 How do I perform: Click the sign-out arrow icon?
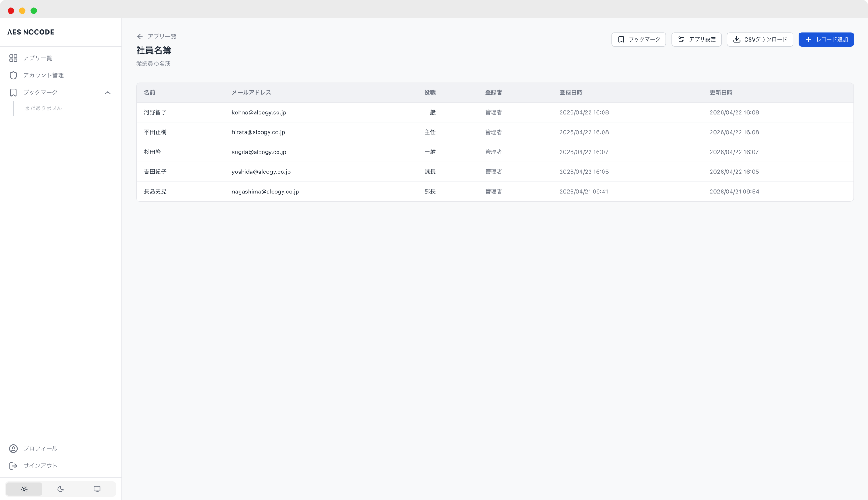(x=13, y=466)
